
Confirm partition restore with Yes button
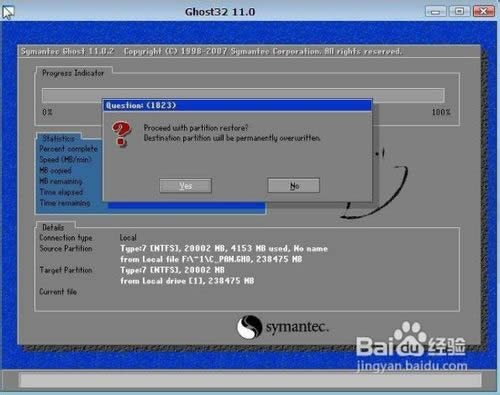point(185,186)
